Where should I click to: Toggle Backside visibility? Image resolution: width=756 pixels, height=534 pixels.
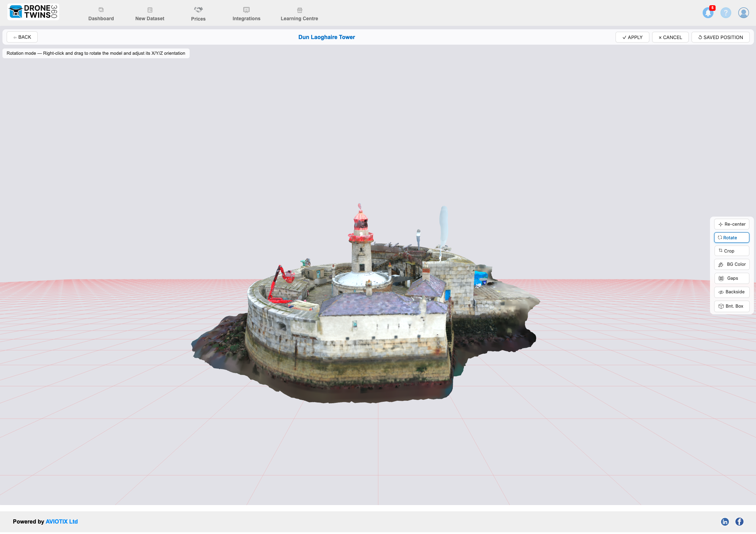click(732, 292)
